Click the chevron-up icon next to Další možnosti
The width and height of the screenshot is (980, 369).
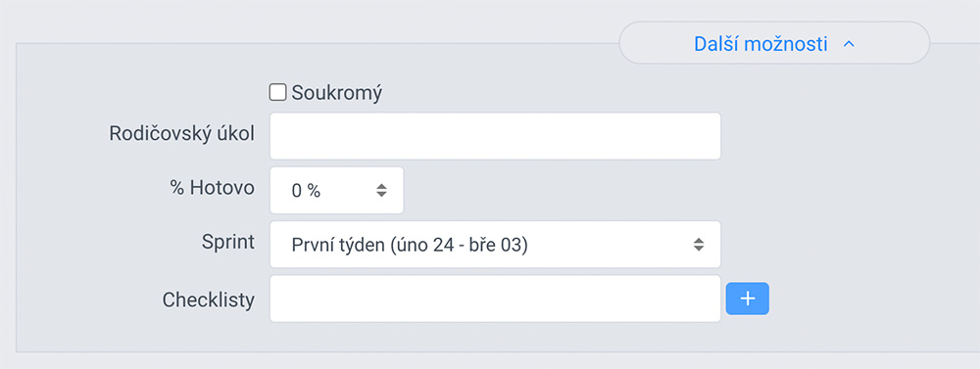click(848, 44)
